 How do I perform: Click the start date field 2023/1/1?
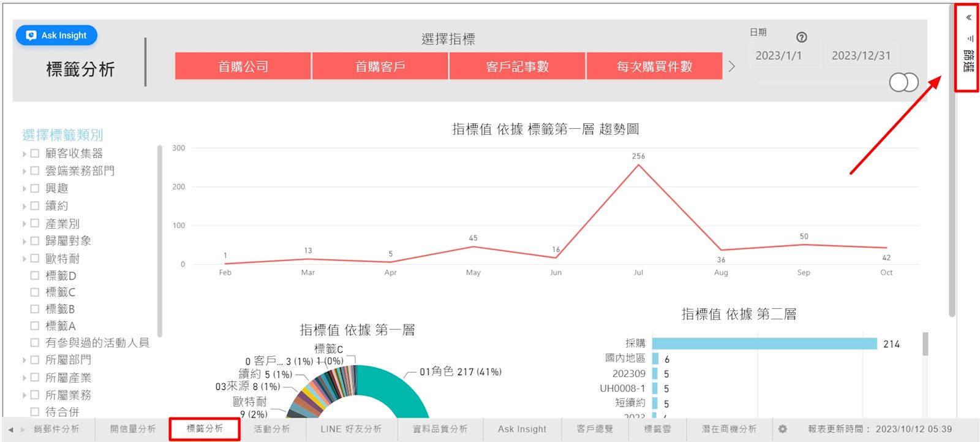(x=778, y=56)
